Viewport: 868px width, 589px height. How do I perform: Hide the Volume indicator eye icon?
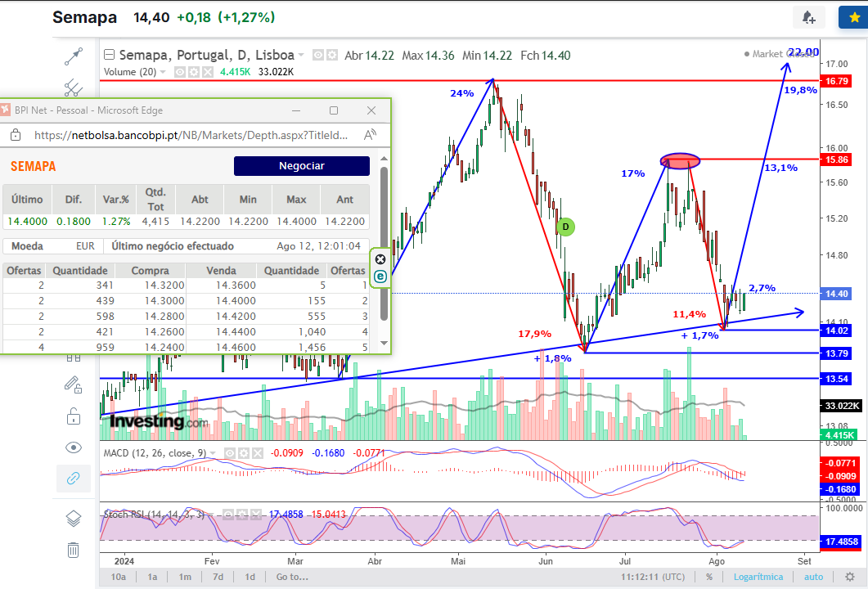point(180,72)
